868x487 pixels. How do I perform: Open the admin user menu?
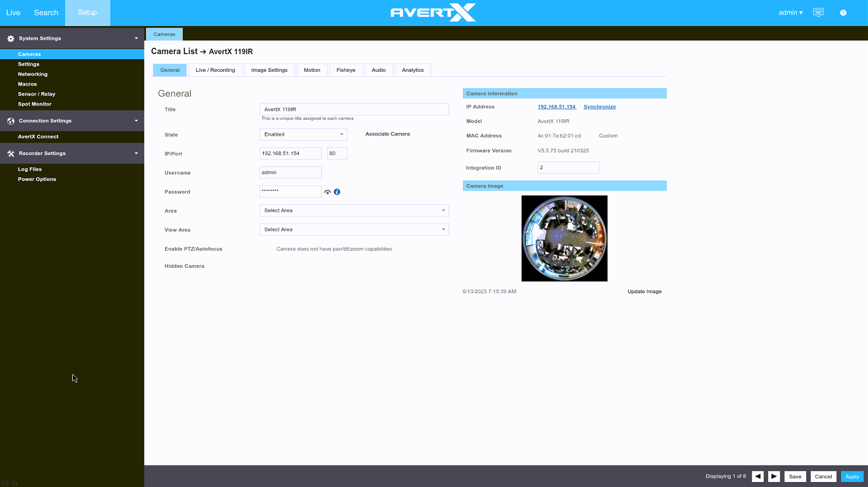(x=791, y=12)
